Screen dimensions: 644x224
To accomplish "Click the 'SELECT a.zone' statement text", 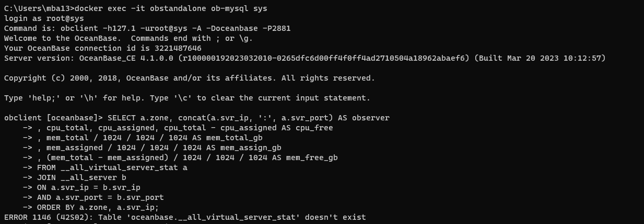I will click(249, 118).
